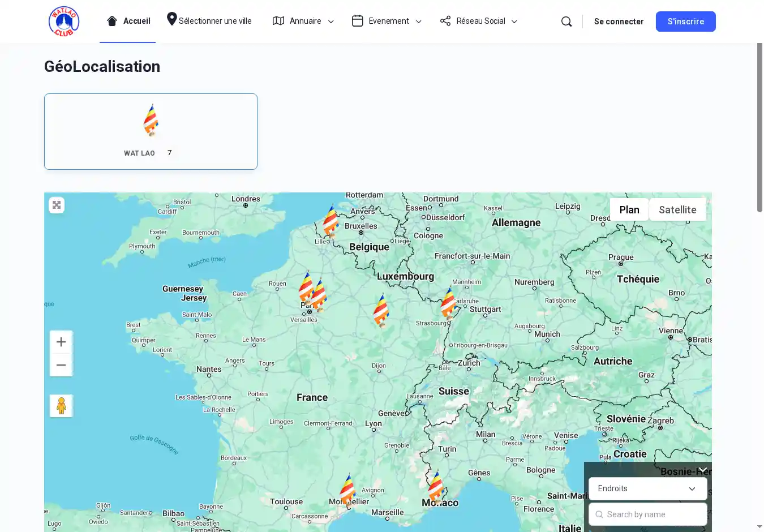Viewport: 764px width, 532px height.
Task: Toggle fullscreen map view icon
Action: [57, 205]
